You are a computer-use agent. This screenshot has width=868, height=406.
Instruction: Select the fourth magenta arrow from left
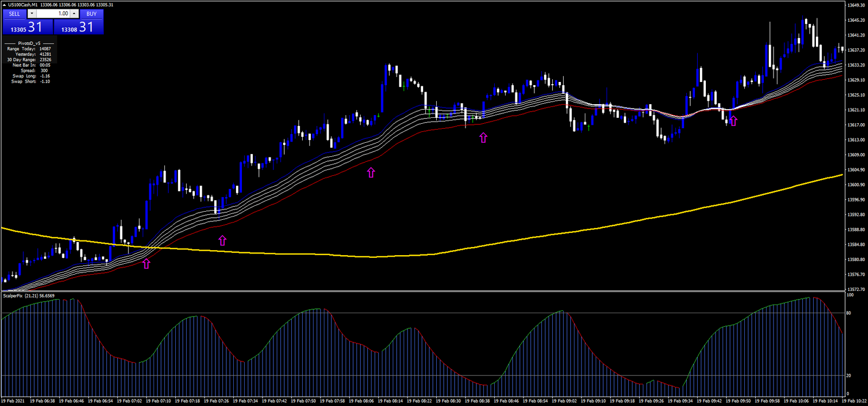(x=483, y=138)
